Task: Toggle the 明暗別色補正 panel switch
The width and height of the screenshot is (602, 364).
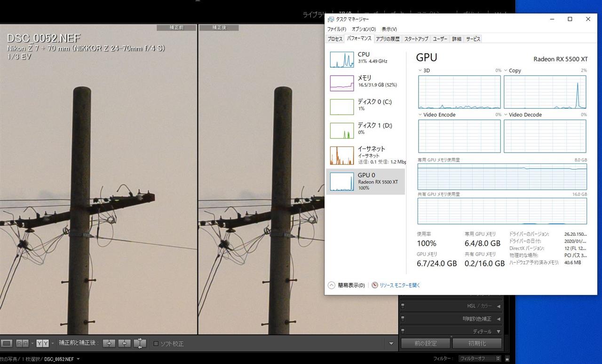Action: tap(403, 319)
